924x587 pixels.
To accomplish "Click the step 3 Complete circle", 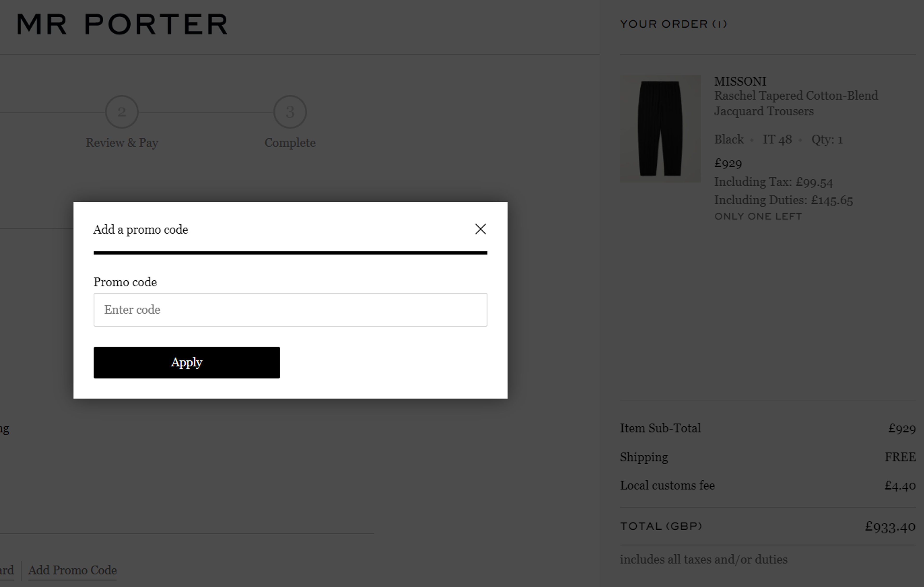I will click(x=290, y=112).
